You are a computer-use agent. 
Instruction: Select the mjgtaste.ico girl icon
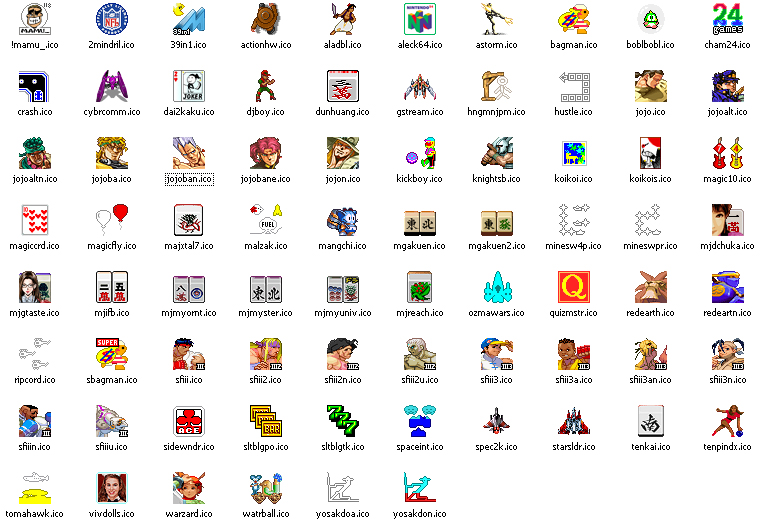coord(35,288)
